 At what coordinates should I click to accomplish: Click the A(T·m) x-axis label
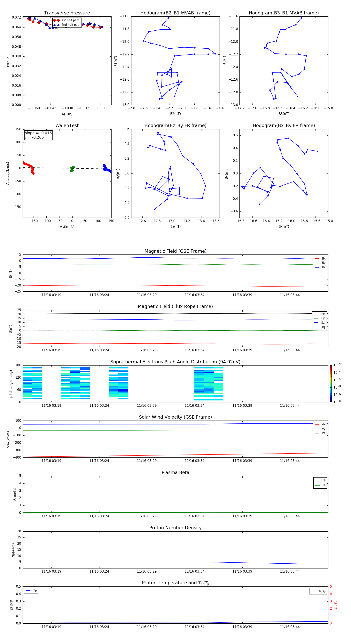(x=67, y=114)
